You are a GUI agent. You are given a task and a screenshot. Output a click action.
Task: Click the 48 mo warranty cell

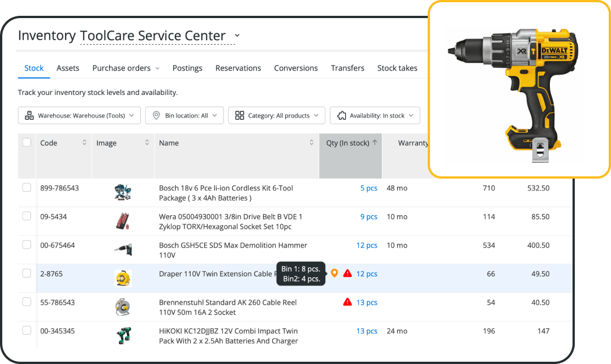[397, 188]
